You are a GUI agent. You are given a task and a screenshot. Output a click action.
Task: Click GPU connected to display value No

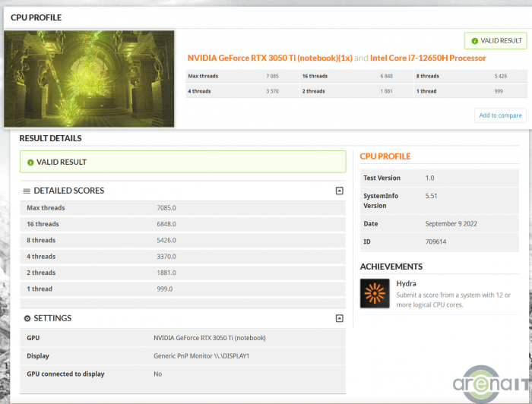[x=158, y=374]
